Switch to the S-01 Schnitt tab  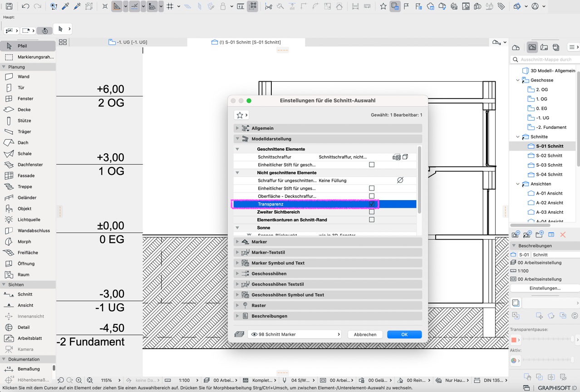point(246,42)
